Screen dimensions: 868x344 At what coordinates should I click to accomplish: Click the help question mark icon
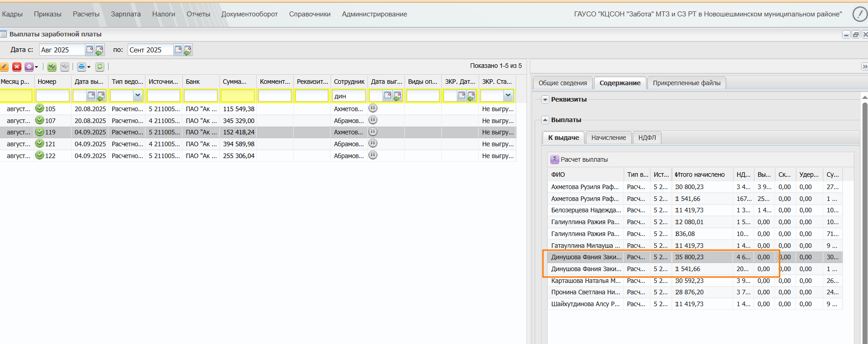pyautogui.click(x=860, y=14)
